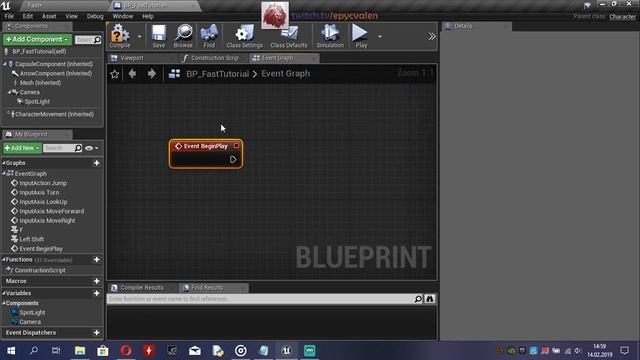Screen dimensions: 640x360
Task: Add new macro with plus button
Action: (x=96, y=281)
